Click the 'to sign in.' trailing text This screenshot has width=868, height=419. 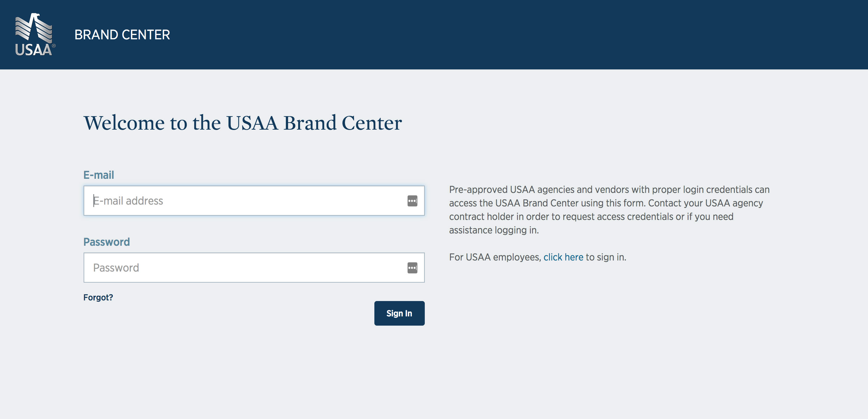pos(606,257)
